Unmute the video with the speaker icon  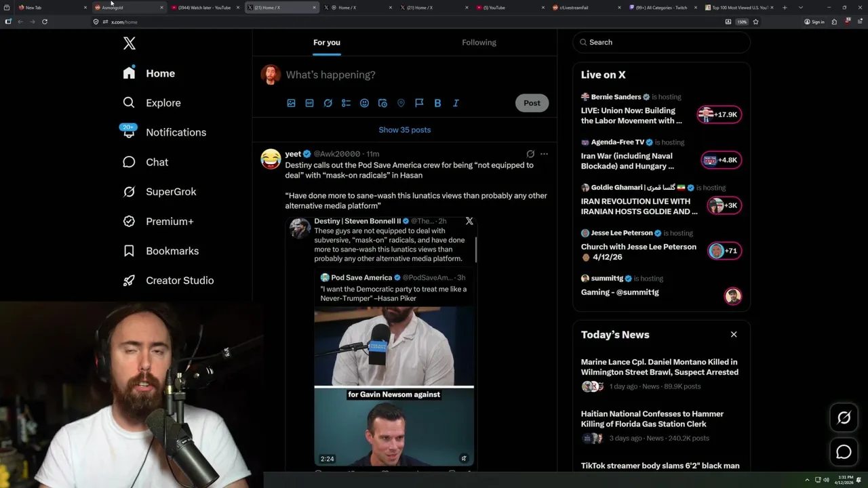(464, 458)
